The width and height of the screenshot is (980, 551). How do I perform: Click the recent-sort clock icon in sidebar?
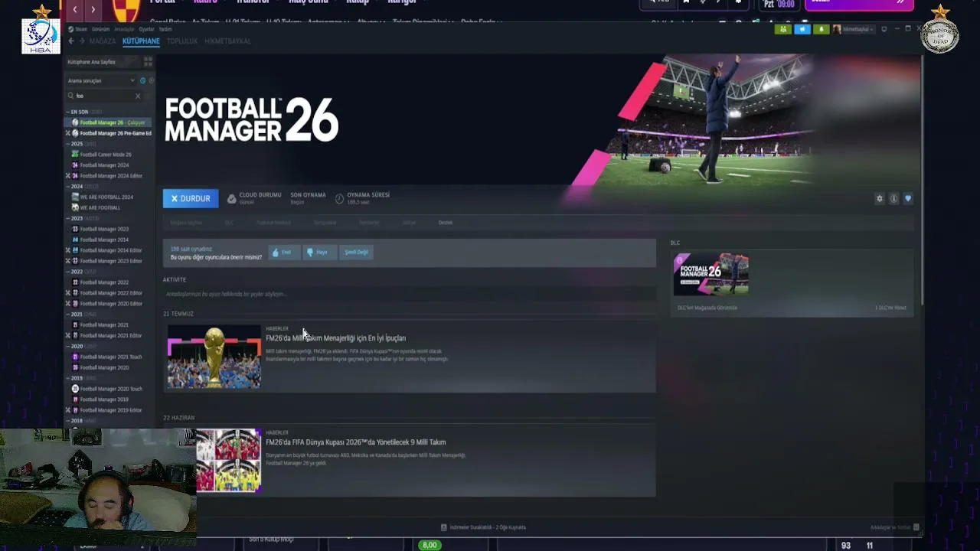(142, 80)
